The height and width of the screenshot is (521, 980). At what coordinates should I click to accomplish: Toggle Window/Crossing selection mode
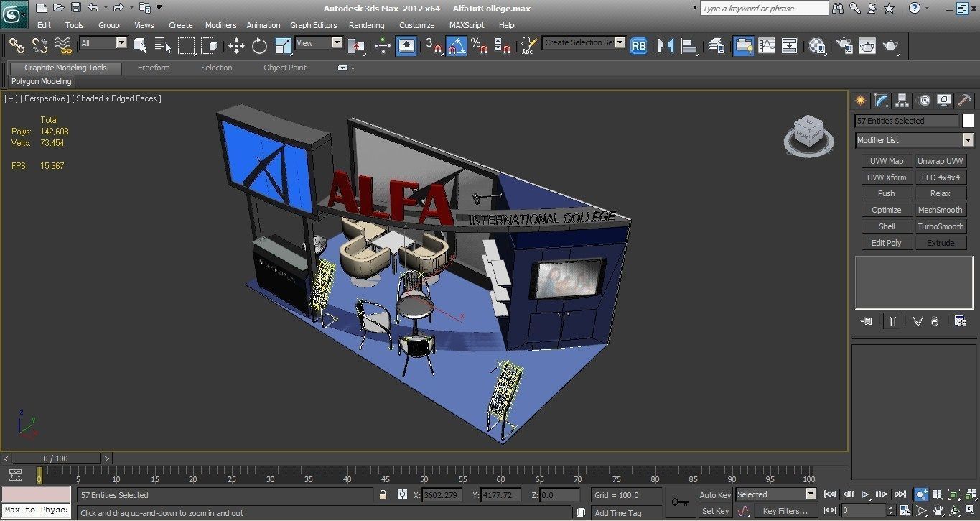(x=209, y=46)
